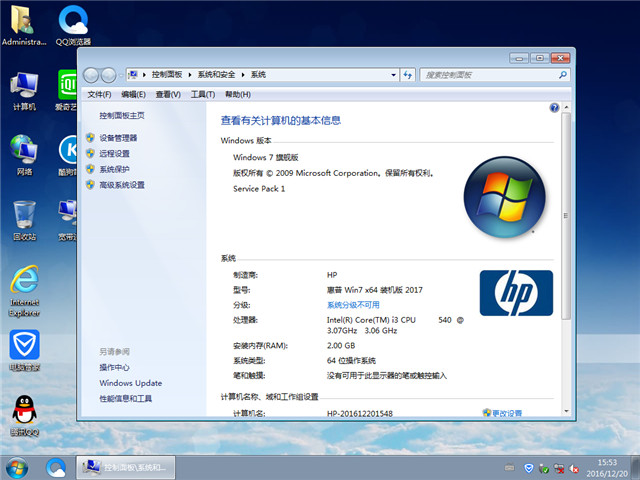Click the blue help question mark icon
640x480 pixels.
[554, 108]
